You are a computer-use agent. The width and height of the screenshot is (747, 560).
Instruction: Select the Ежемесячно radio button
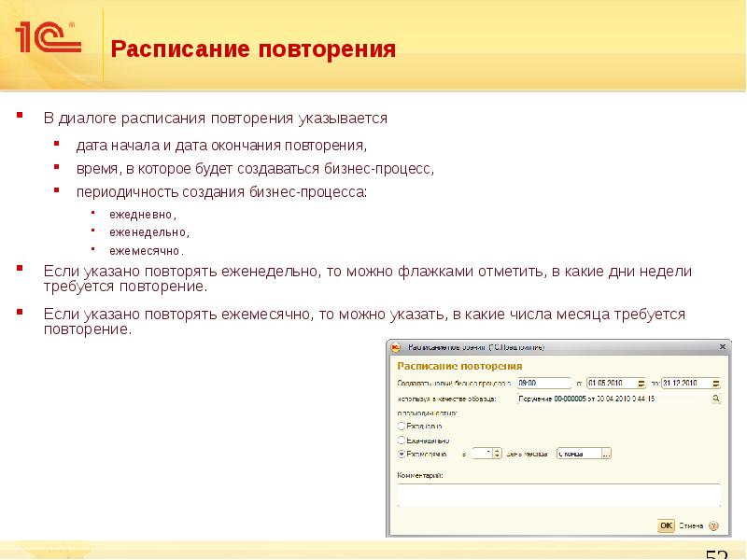click(x=402, y=454)
